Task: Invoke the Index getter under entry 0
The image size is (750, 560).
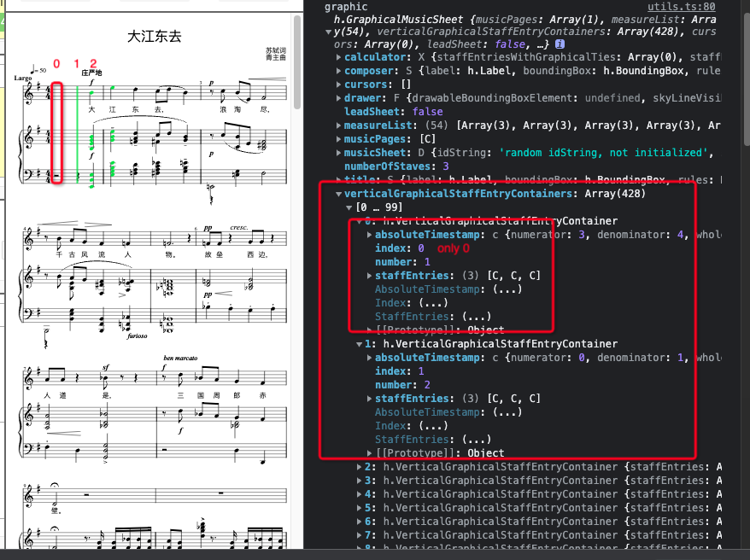Action: 433,303
